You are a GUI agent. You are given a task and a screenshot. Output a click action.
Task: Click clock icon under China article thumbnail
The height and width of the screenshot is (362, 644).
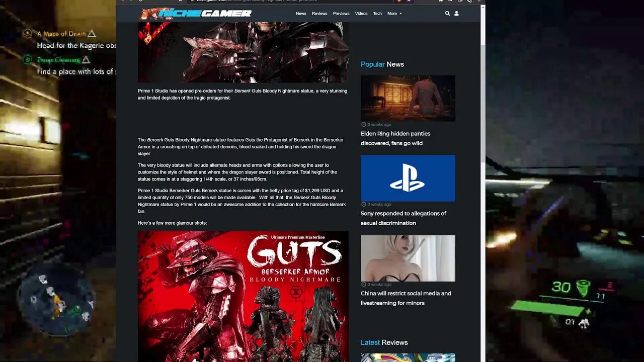(x=364, y=285)
